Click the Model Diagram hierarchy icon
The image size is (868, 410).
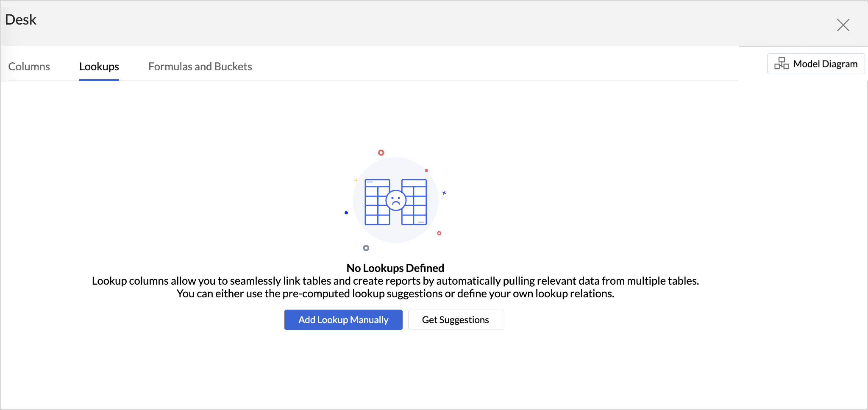click(781, 64)
